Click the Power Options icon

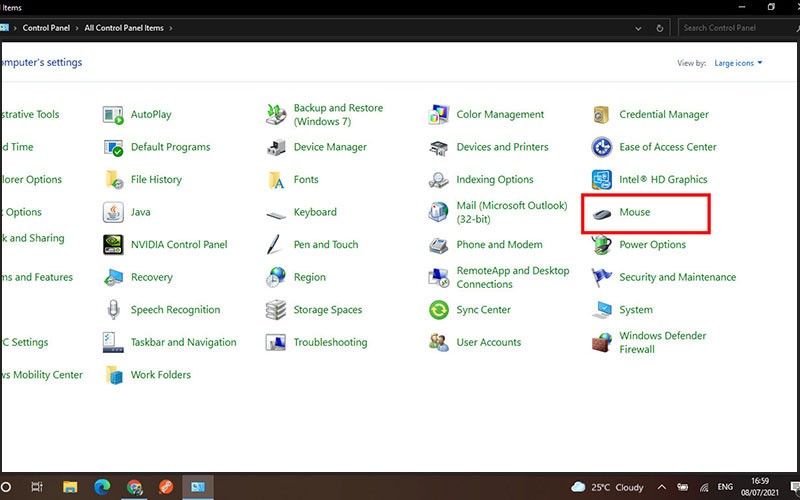click(602, 245)
